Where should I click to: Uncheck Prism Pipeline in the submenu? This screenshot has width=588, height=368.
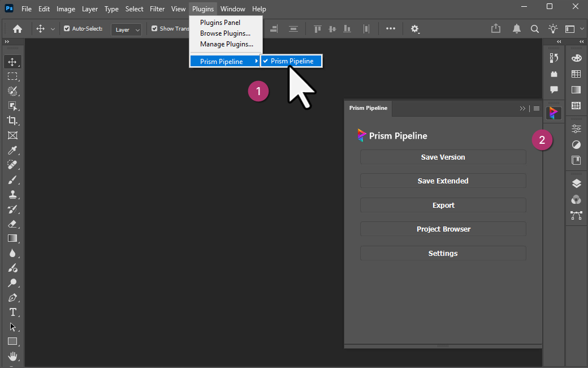291,61
